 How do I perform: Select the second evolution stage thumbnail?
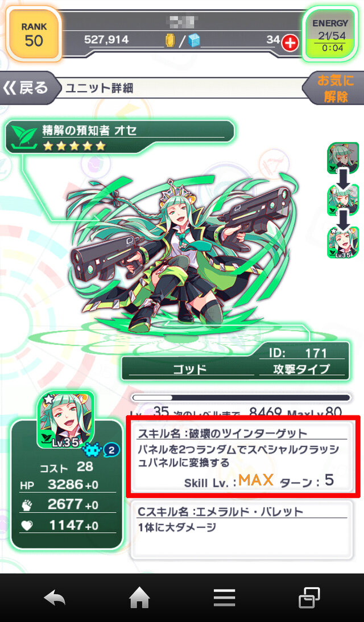click(342, 200)
